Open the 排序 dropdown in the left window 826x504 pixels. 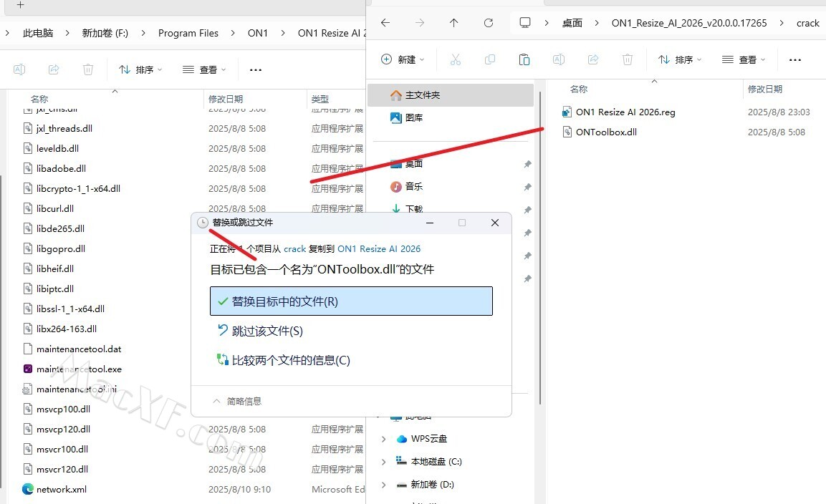tap(140, 69)
